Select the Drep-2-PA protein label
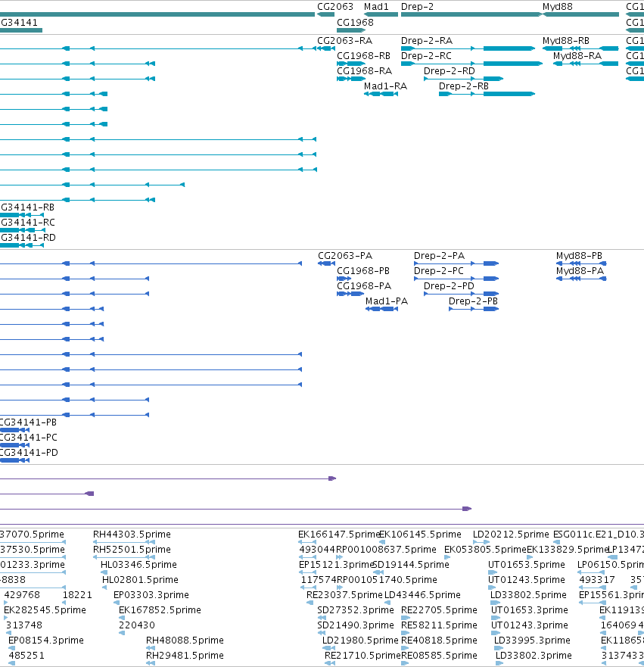This screenshot has width=644, height=667. tap(439, 256)
